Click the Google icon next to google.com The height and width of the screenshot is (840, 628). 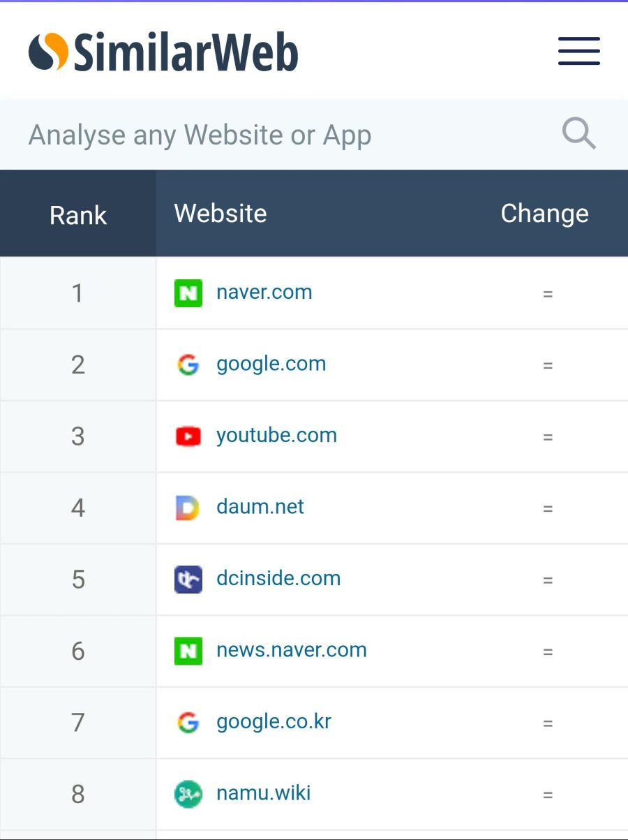(x=187, y=364)
